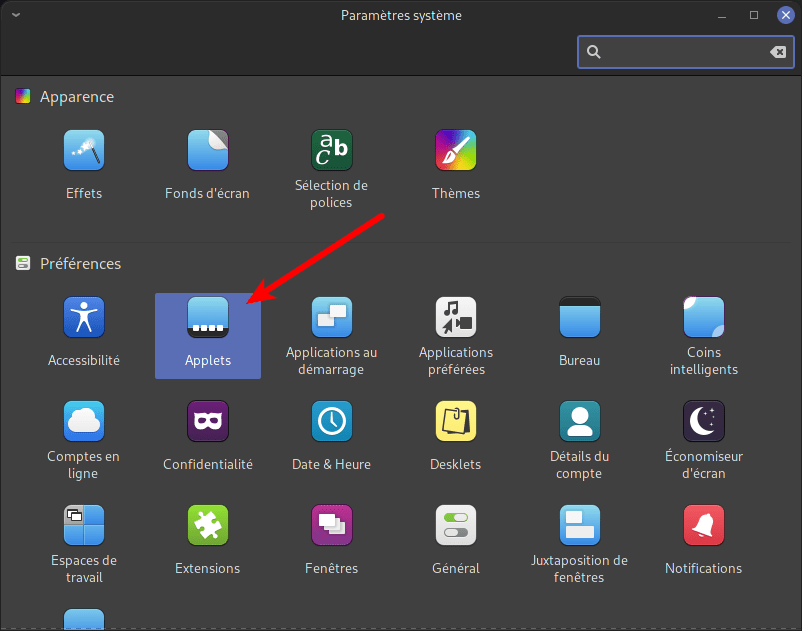
Task: Open the Extensions settings
Action: (208, 526)
